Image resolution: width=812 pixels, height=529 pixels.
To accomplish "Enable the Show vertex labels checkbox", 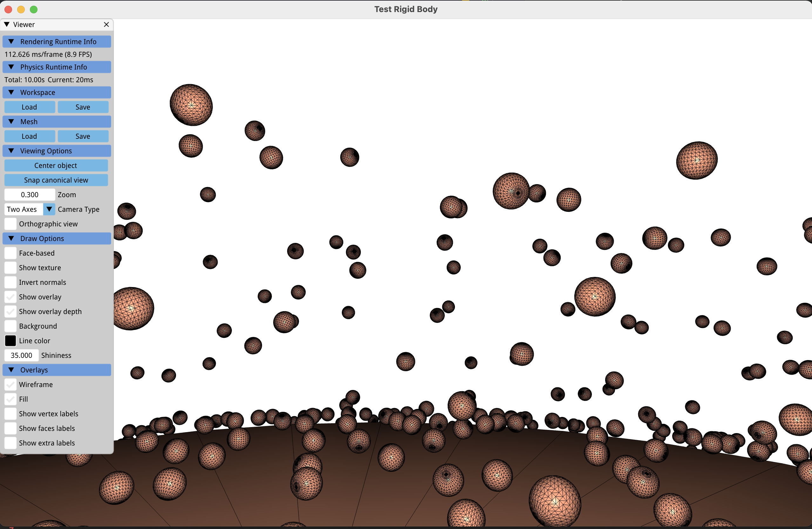I will pos(10,413).
